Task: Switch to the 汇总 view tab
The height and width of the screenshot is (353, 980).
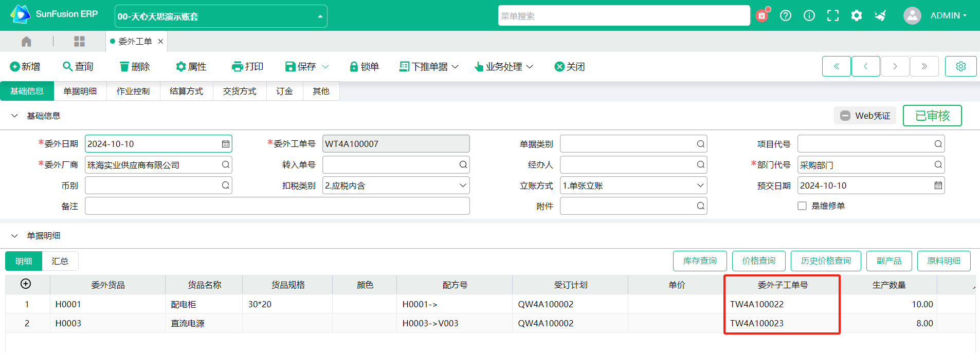Action: [x=60, y=261]
